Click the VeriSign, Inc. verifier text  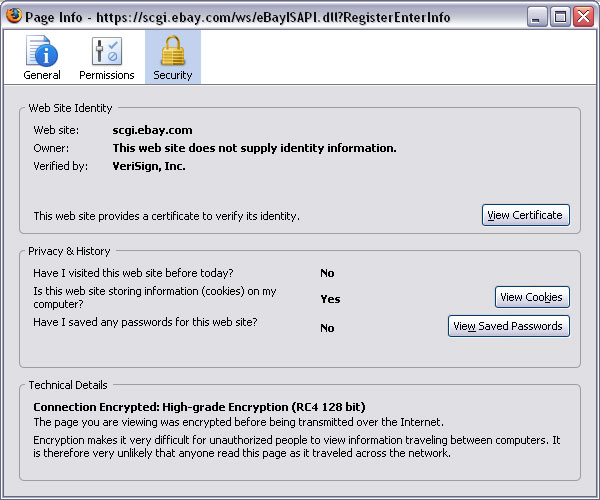[x=149, y=166]
